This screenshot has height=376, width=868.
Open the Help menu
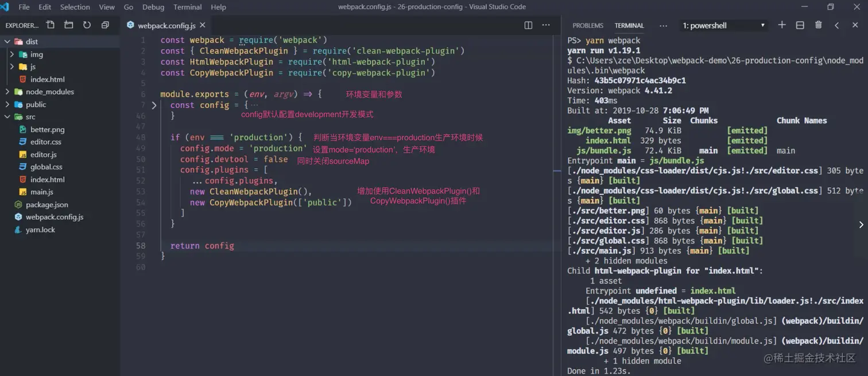coord(218,7)
